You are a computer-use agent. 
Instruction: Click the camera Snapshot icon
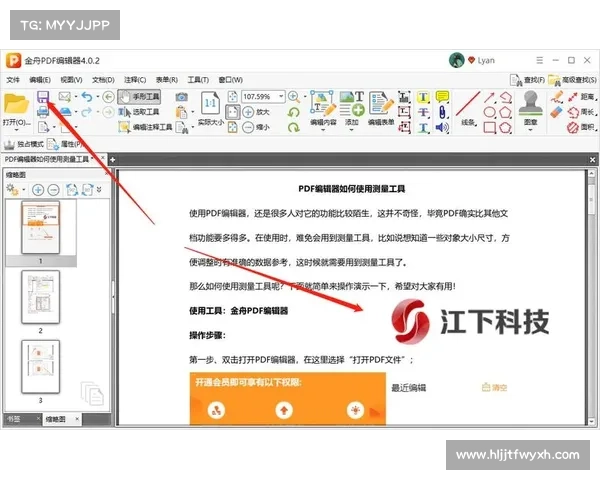[181, 97]
